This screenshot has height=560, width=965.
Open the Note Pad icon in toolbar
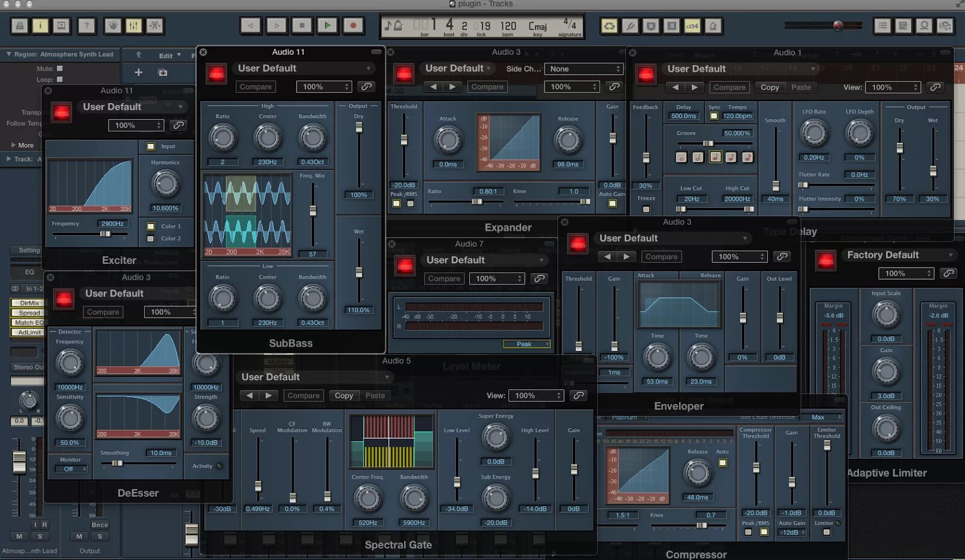point(903,26)
